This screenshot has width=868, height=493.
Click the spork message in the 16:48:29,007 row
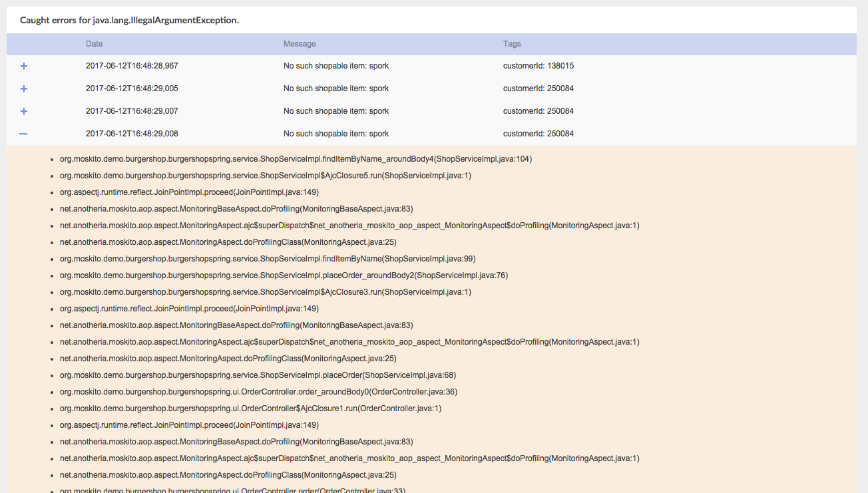[x=336, y=111]
